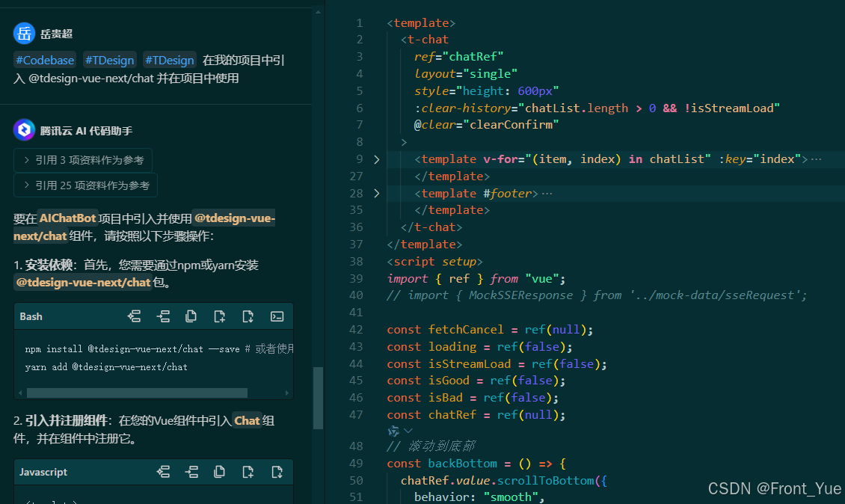The image size is (845, 504).
Task: Click the Bash code block horizontal scrollbar
Action: click(x=137, y=393)
